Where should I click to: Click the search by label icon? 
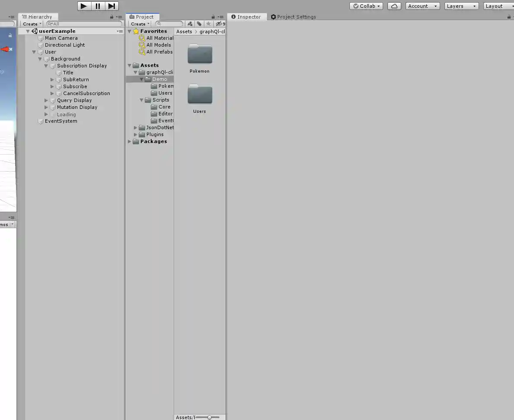tap(199, 24)
